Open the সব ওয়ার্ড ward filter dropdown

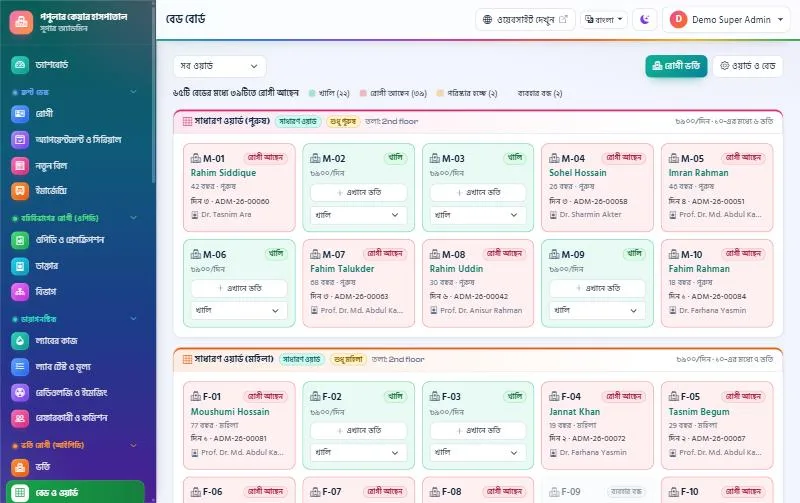click(219, 66)
